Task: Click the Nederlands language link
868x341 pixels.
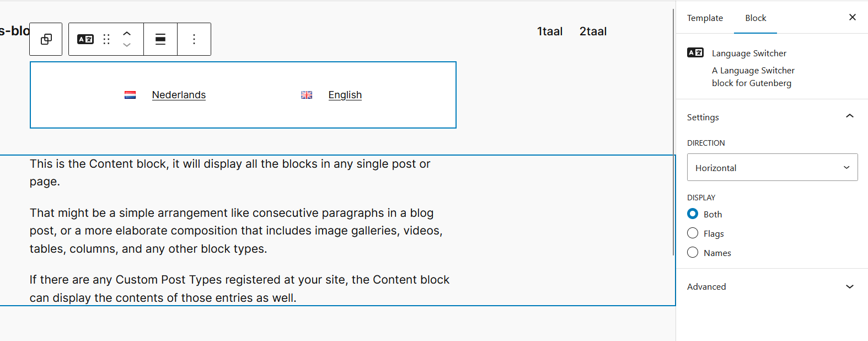Action: point(179,95)
